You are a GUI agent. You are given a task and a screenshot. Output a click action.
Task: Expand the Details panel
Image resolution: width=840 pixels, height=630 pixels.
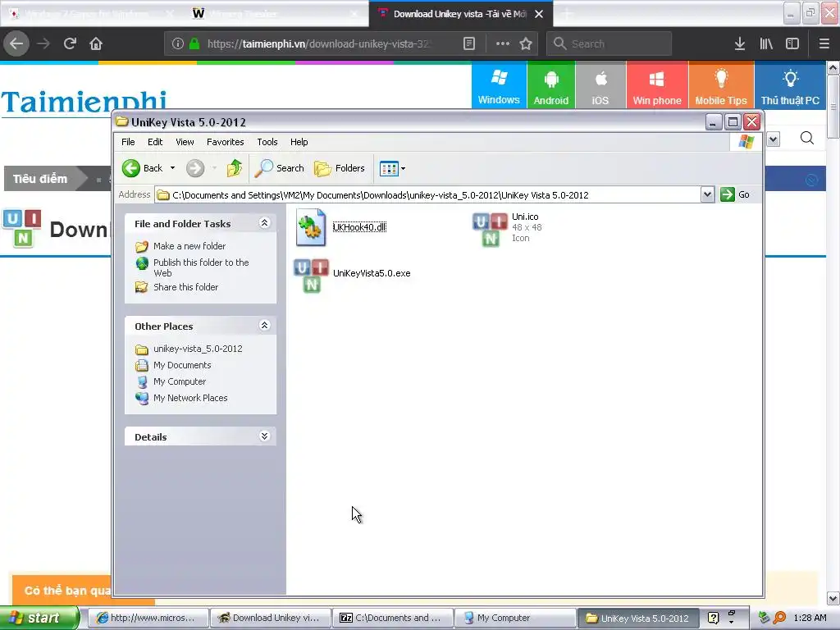coord(264,436)
